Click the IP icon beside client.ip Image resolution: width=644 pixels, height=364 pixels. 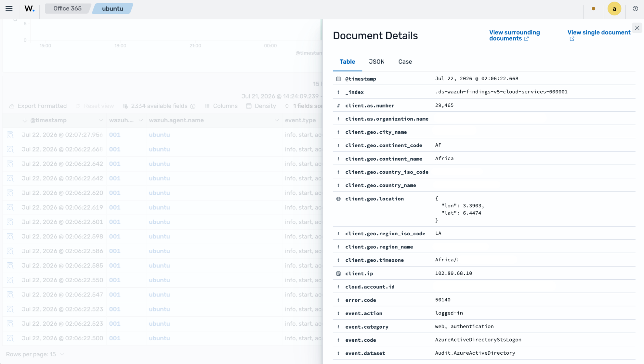pos(338,274)
